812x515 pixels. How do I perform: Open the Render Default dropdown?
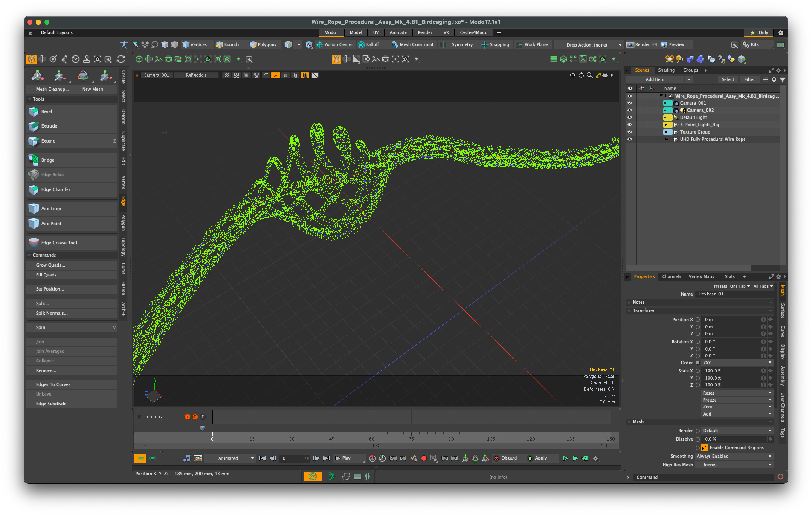tap(737, 431)
